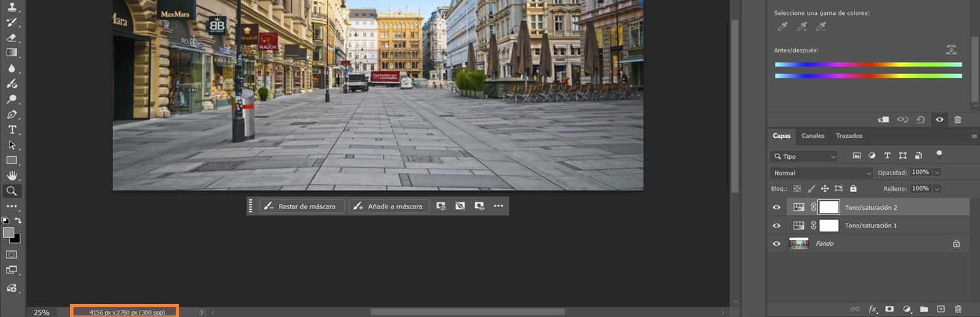
Task: Open the Relleno dropdown arrow
Action: (938, 188)
